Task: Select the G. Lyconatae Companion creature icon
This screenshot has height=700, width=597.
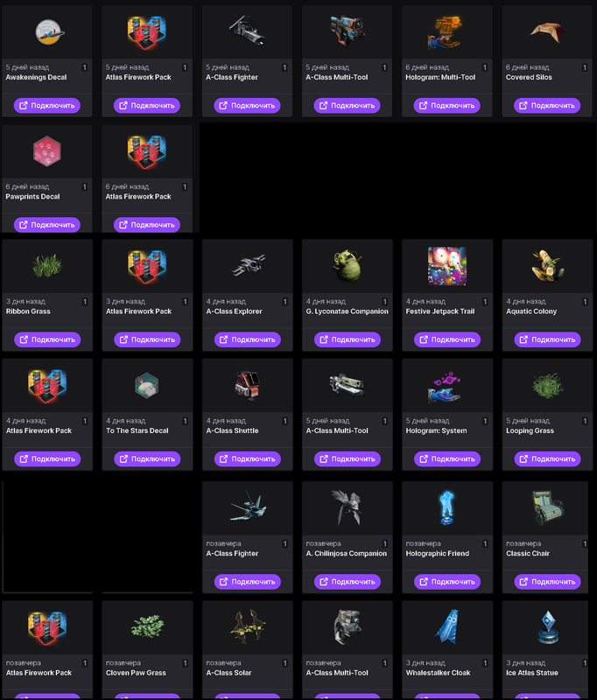Action: click(x=348, y=266)
